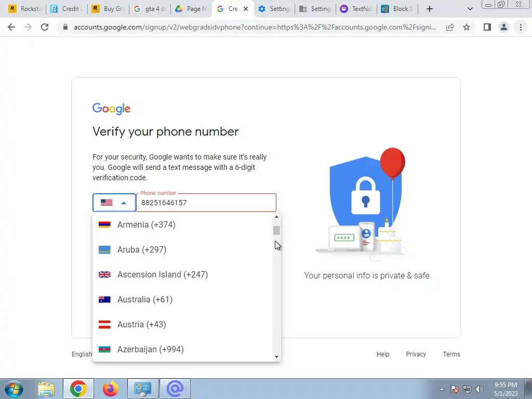This screenshot has width=532, height=399.
Task: Open the browser side panel
Action: coord(487,27)
